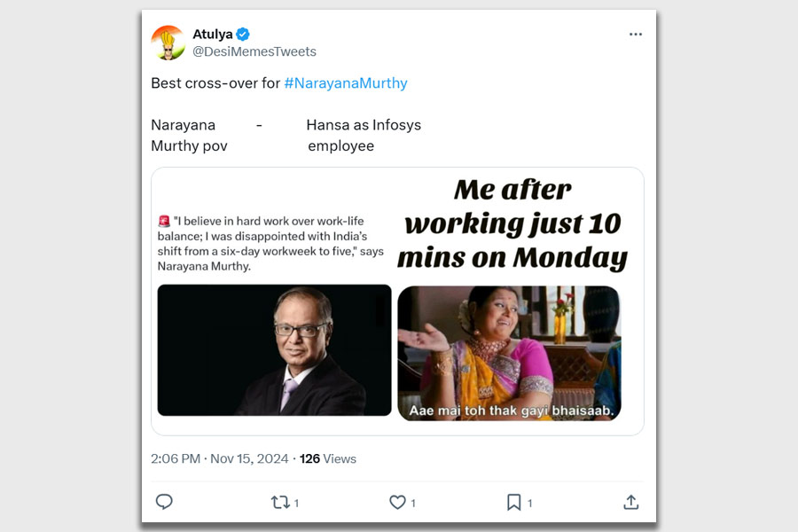This screenshot has width=798, height=532.
Task: Open the three-dot more options menu
Action: click(636, 34)
